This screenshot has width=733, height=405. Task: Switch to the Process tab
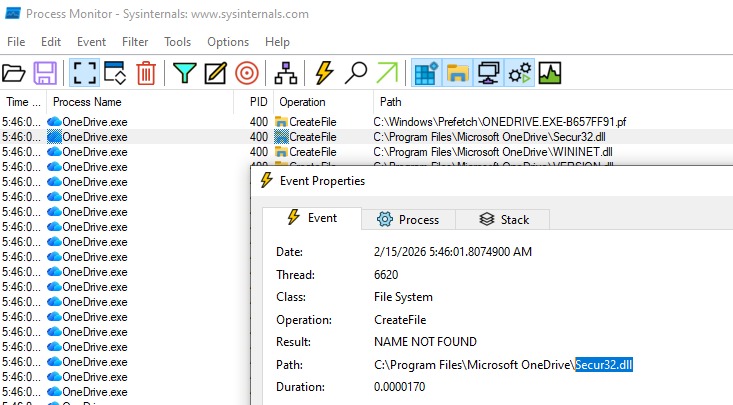click(408, 219)
